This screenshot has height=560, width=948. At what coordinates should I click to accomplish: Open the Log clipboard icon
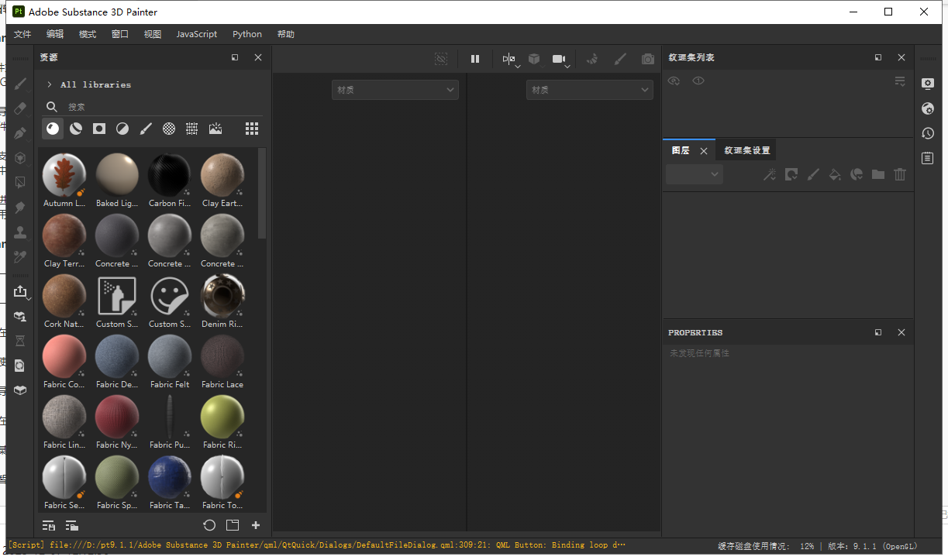click(928, 158)
